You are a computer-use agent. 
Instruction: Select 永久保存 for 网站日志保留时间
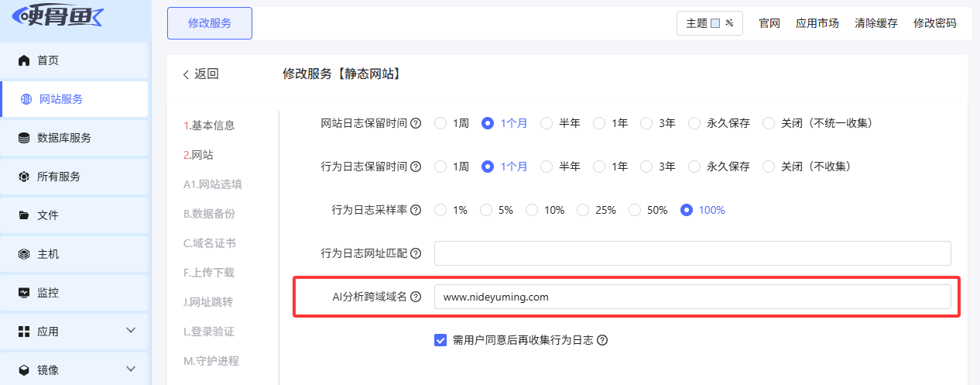coord(694,123)
